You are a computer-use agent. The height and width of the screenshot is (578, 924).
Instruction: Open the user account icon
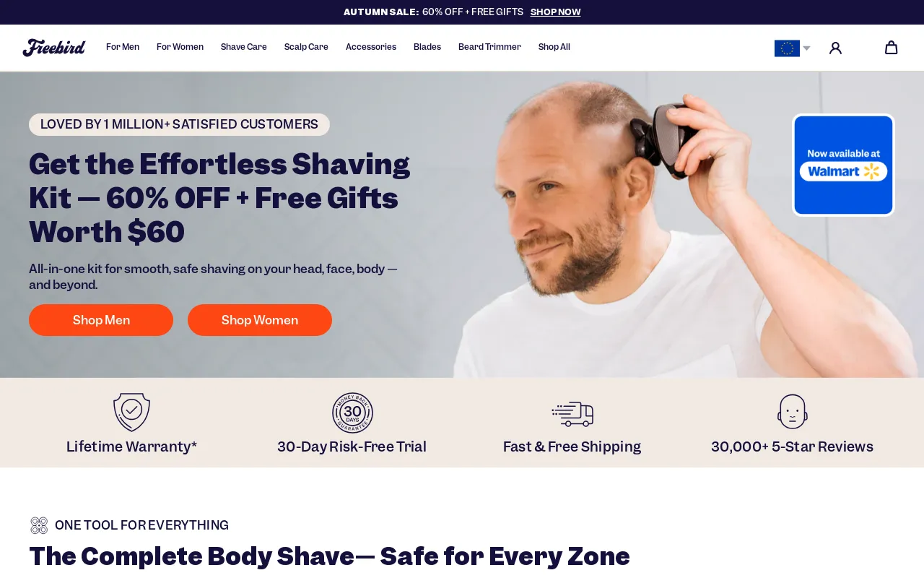pos(835,48)
